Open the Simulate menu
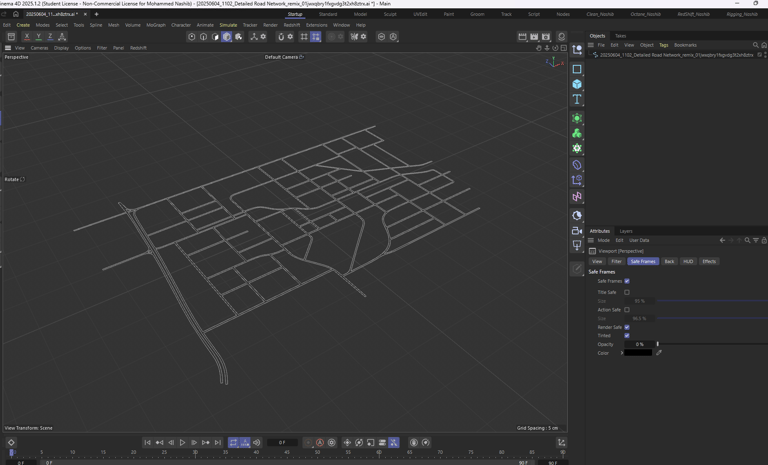The width and height of the screenshot is (768, 465). coord(228,25)
